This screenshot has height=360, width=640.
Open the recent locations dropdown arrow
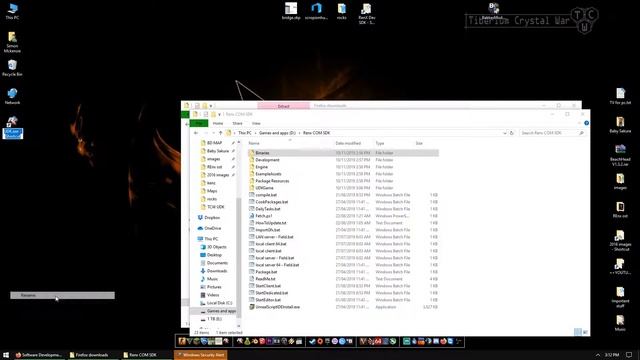(x=213, y=133)
